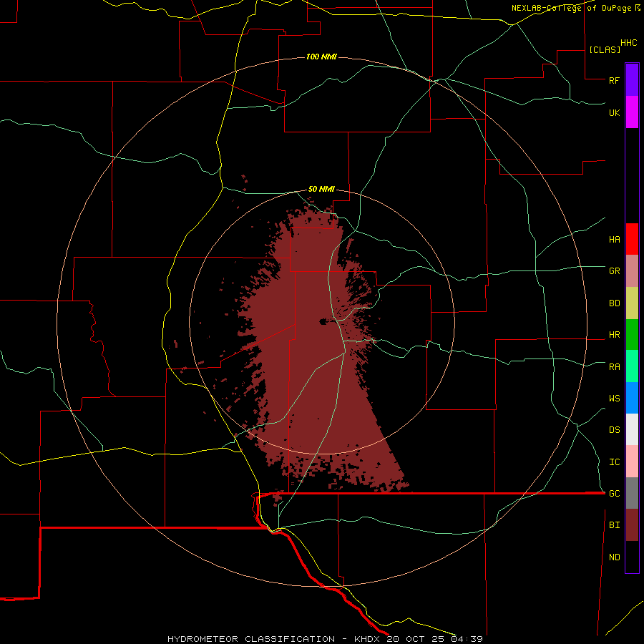Click the BI dark-red legend swatch

pos(632,525)
